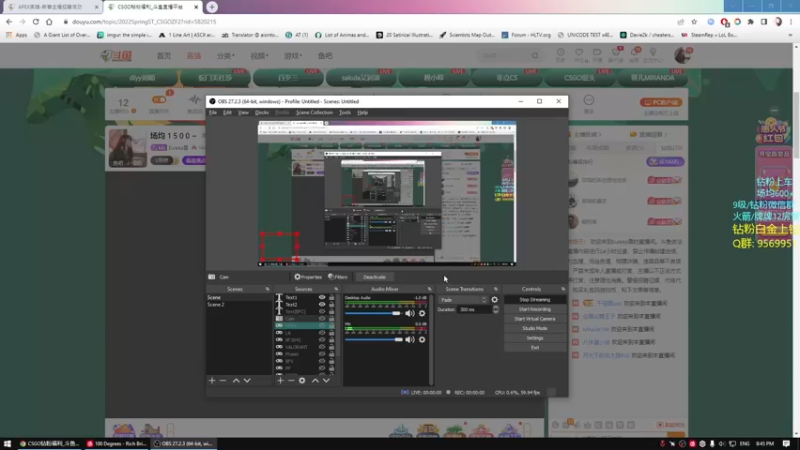Remove the selected source with the minus icon
Image resolution: width=800 pixels, height=450 pixels.
291,381
